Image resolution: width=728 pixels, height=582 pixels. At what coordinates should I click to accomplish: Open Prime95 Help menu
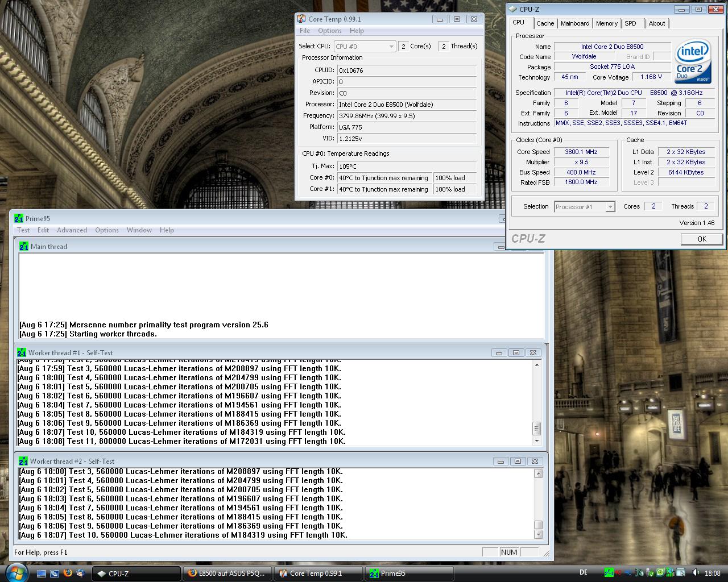(167, 230)
